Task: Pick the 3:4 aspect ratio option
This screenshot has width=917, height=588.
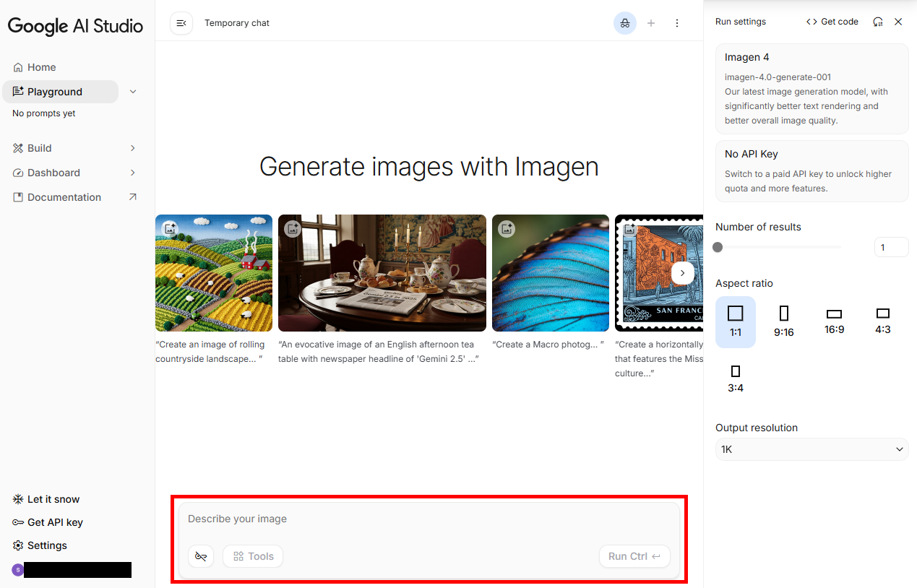Action: 736,379
